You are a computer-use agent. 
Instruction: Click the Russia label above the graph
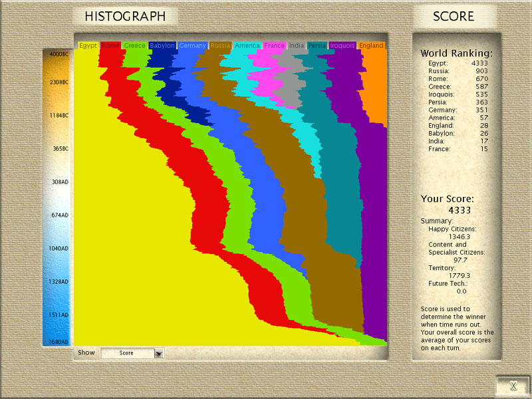click(x=220, y=46)
